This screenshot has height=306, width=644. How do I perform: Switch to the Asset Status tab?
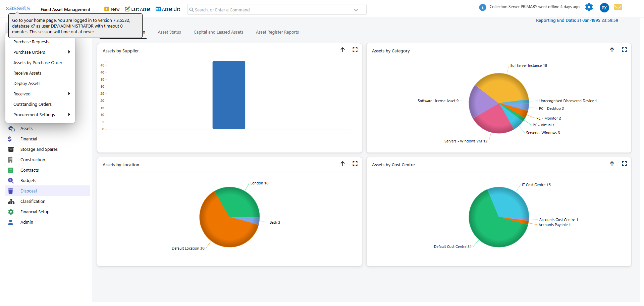click(x=169, y=32)
